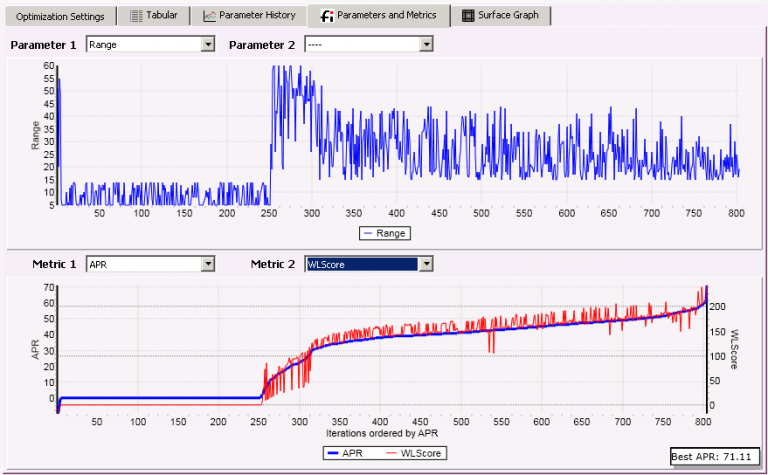Click the Parameter 1 field label
This screenshot has width=768, height=475.
pyautogui.click(x=44, y=45)
